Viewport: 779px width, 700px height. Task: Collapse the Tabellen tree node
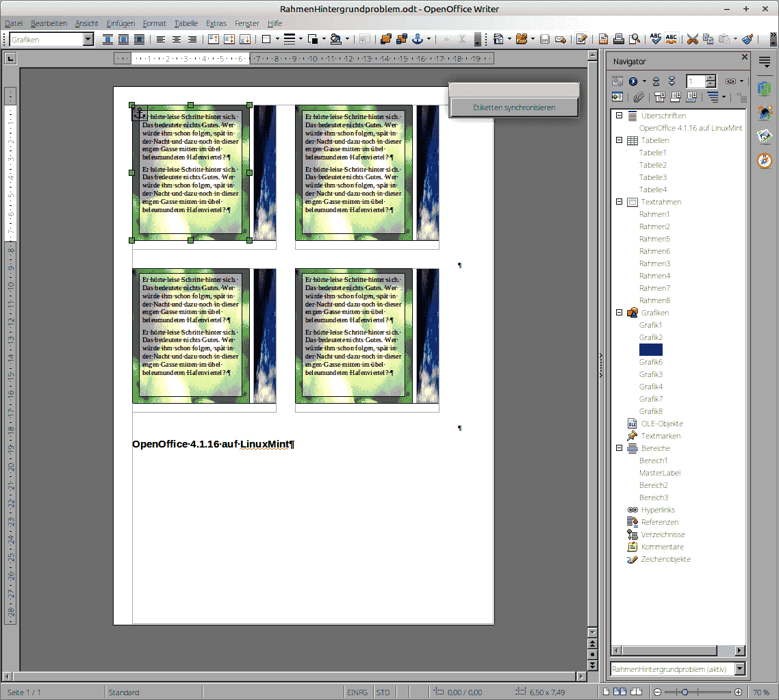point(619,140)
